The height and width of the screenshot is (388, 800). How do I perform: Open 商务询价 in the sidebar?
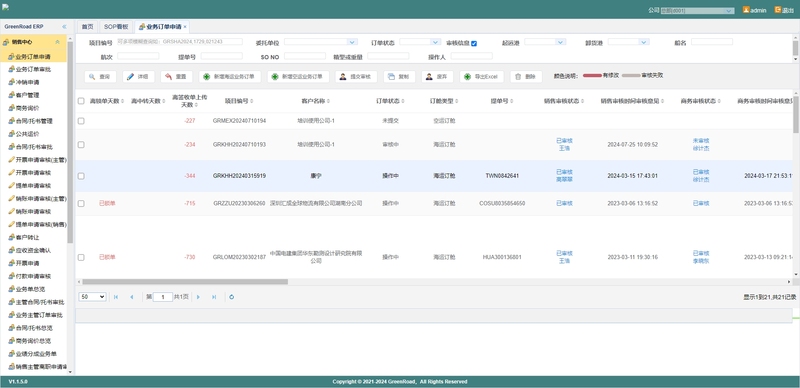point(28,108)
